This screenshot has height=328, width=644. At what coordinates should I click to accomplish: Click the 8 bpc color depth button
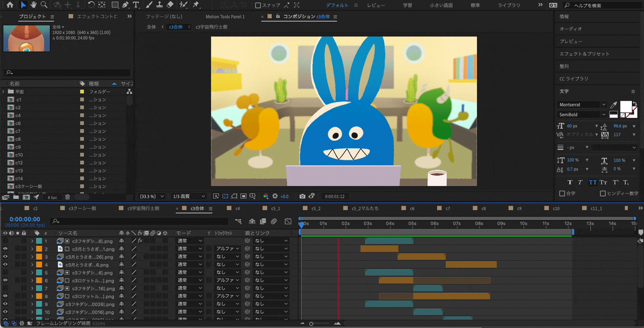click(x=52, y=197)
